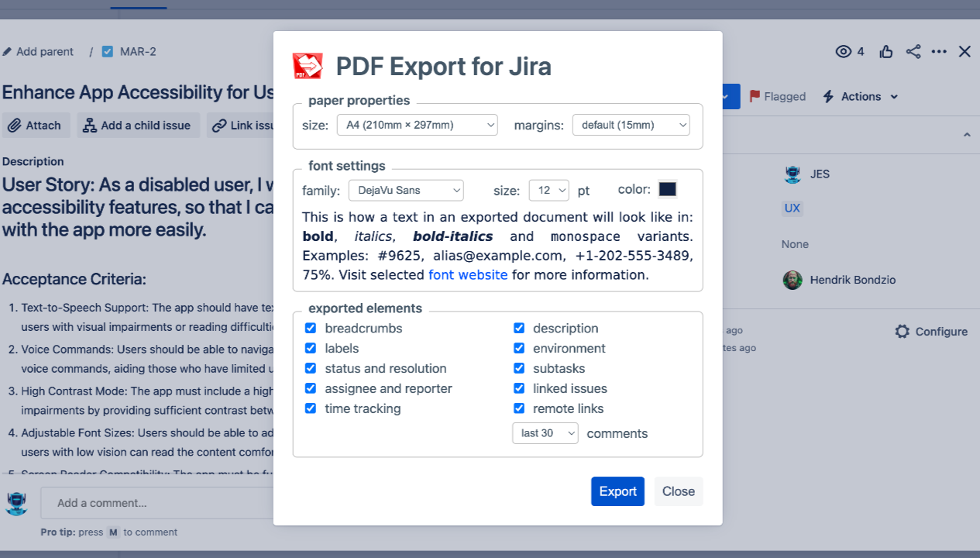980x558 pixels.
Task: Click the Add parent pencil icon
Action: click(8, 52)
